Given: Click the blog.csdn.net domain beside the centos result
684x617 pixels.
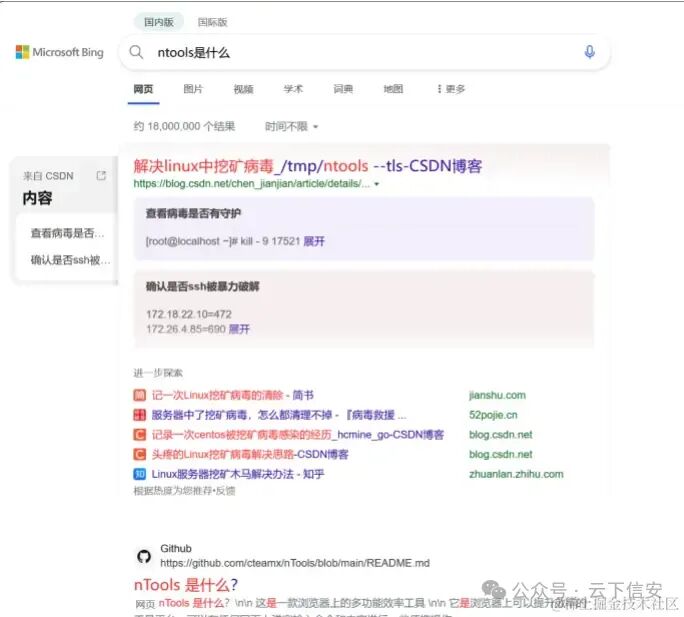Looking at the screenshot, I should [501, 435].
